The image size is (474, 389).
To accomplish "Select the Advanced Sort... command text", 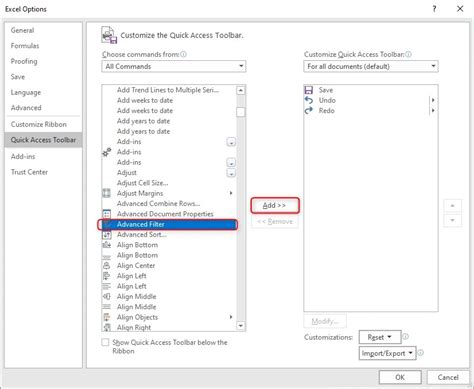I will tap(142, 235).
